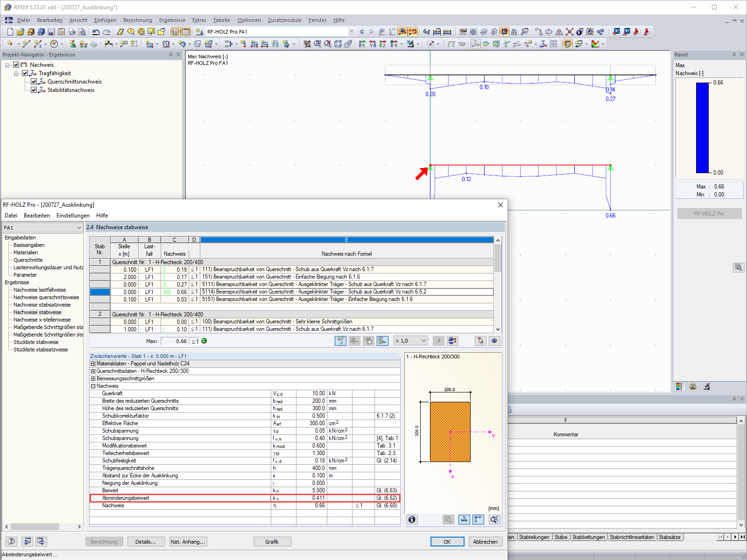The image size is (747, 560).
Task: Click the pick member in graphic icon
Action: (x=480, y=341)
